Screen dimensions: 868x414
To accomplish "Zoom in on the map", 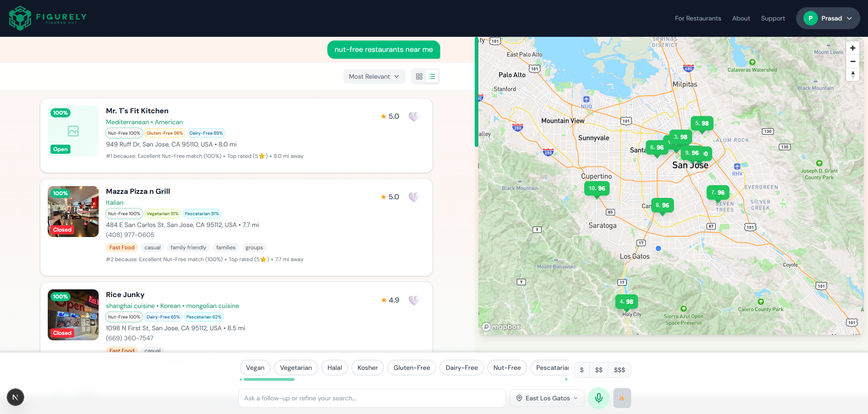I will click(x=853, y=48).
